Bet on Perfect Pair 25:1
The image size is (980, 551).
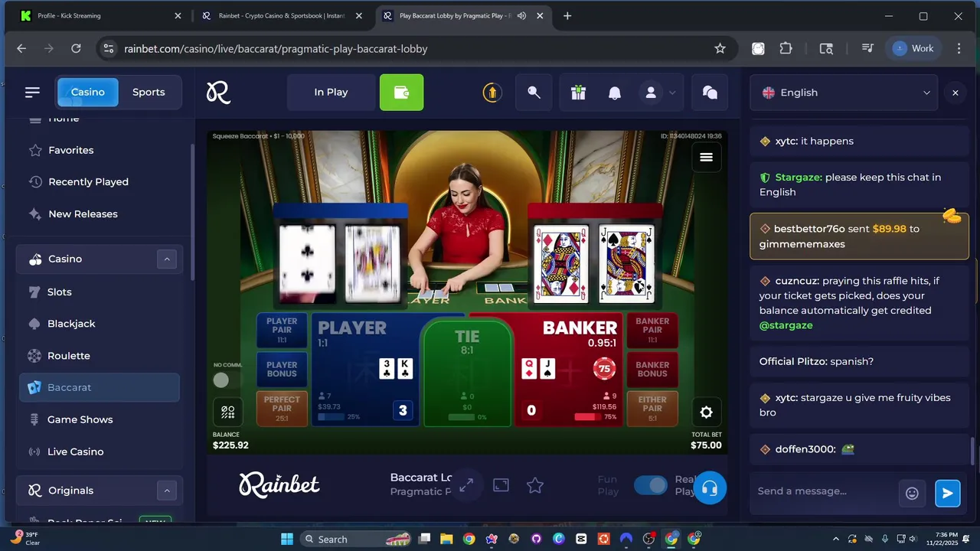coord(282,409)
